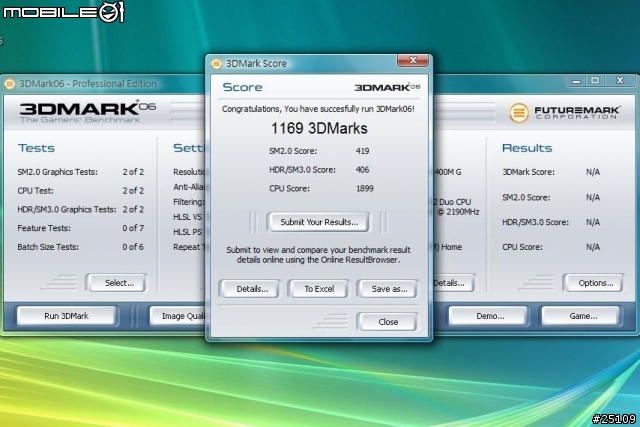Start benchmark with Run 3DMark button
This screenshot has height=427, width=640.
point(67,316)
